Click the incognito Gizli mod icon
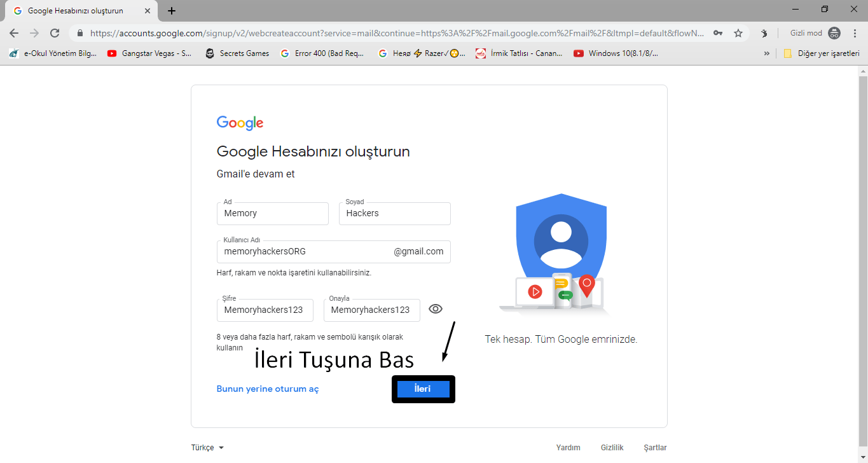Viewport: 868px width, 463px height. point(834,33)
